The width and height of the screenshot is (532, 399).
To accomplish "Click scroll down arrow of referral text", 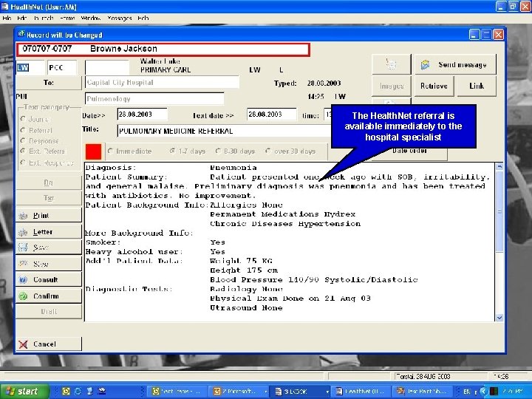I will (x=499, y=318).
